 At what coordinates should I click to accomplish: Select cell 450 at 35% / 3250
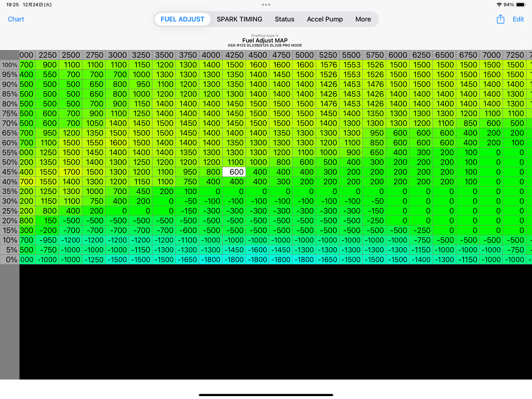[140, 191]
